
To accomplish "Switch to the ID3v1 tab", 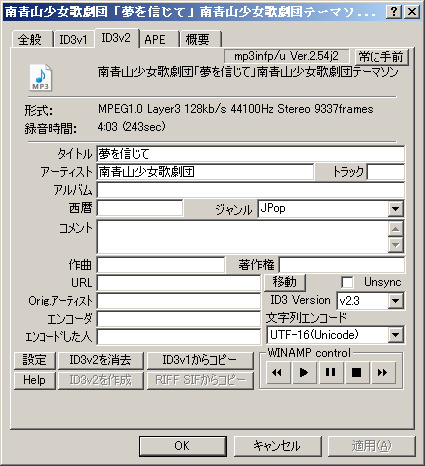I will tap(73, 40).
